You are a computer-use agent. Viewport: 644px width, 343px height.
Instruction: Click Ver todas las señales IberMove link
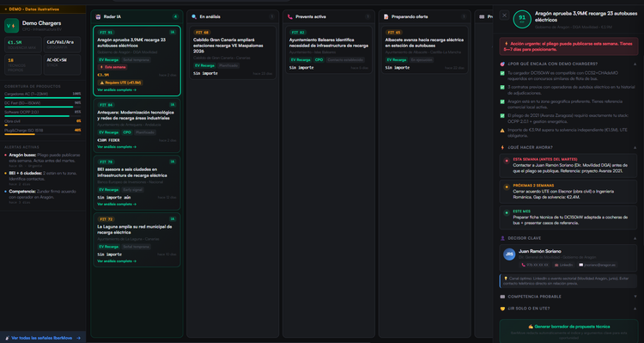point(43,338)
